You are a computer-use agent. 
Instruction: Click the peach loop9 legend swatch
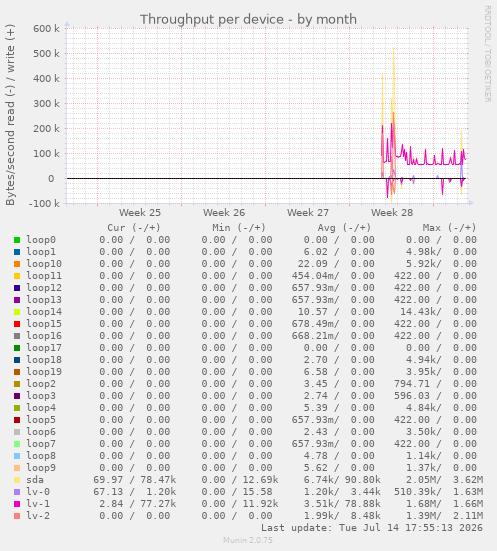click(x=17, y=468)
